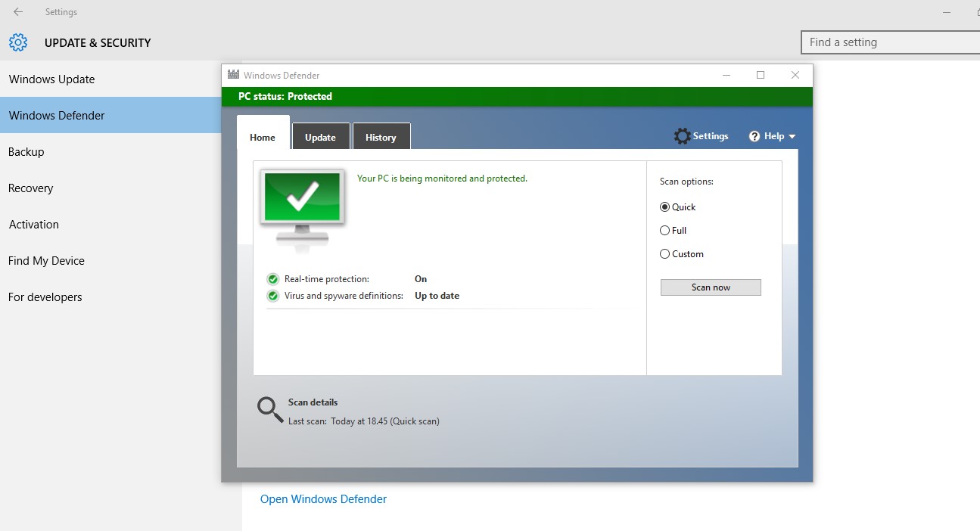This screenshot has width=980, height=531.
Task: Expand the Help dropdown menu
Action: (x=791, y=136)
